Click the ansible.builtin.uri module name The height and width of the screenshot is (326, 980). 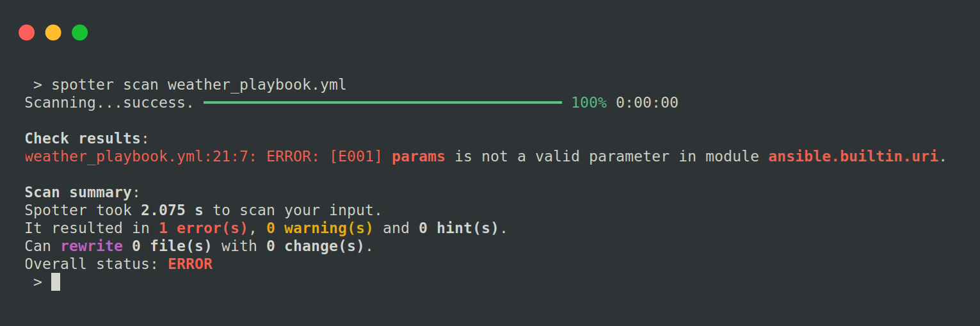[x=853, y=156]
